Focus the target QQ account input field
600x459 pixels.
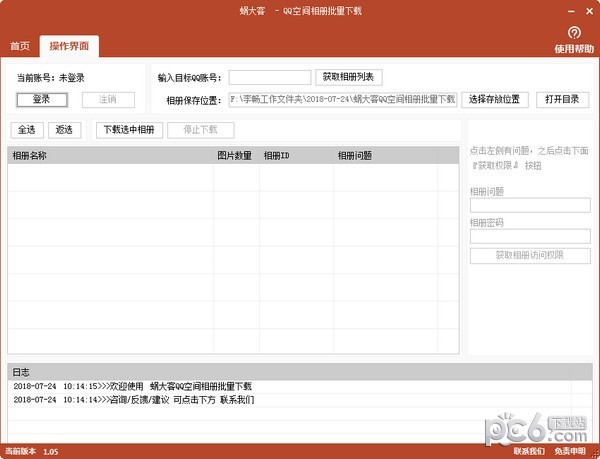(x=270, y=77)
